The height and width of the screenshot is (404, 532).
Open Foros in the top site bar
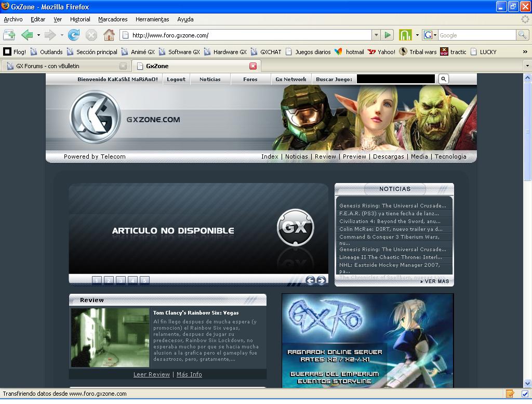click(x=250, y=79)
